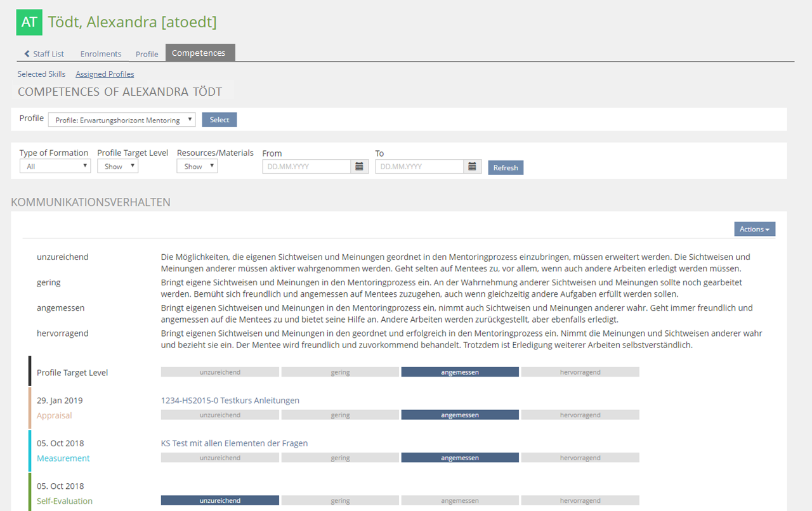Click hervorragend in Profile Target Level row
This screenshot has height=511, width=812.
580,372
